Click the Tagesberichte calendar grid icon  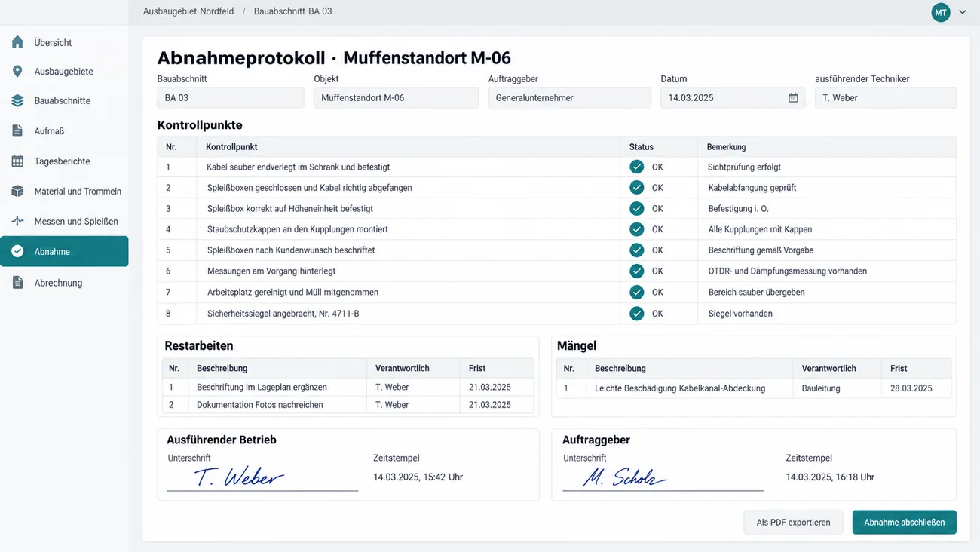click(x=17, y=161)
